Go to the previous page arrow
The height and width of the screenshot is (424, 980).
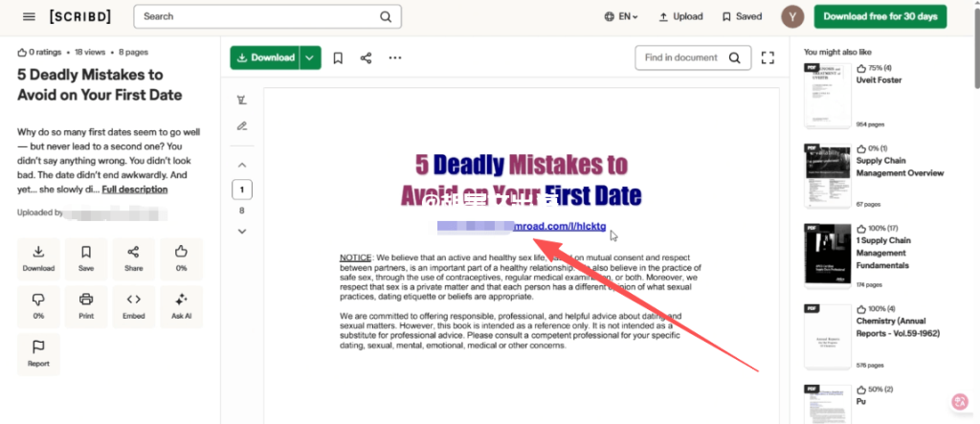[x=242, y=165]
